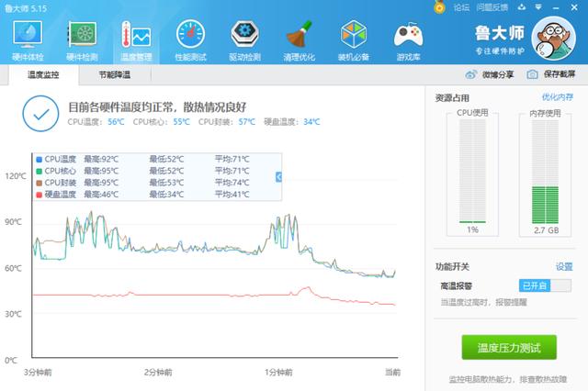Click 平均:74℃ in CPU封装 row
The image size is (588, 391).
[x=232, y=184]
